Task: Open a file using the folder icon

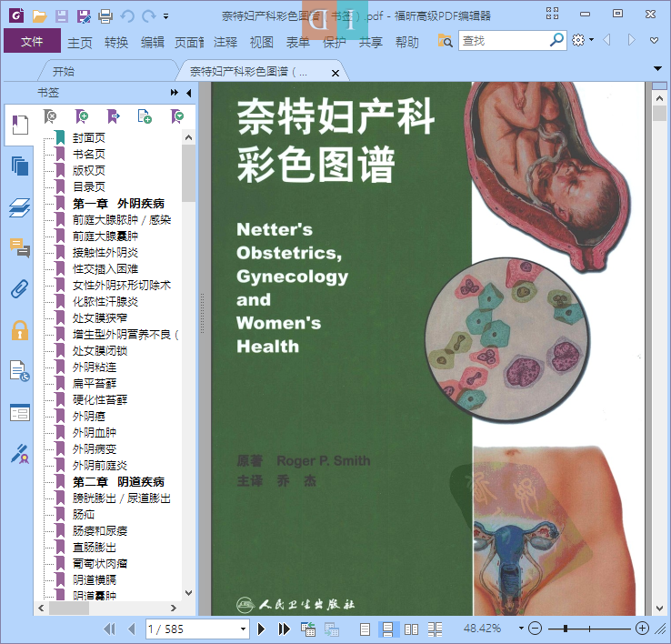Action: point(39,16)
